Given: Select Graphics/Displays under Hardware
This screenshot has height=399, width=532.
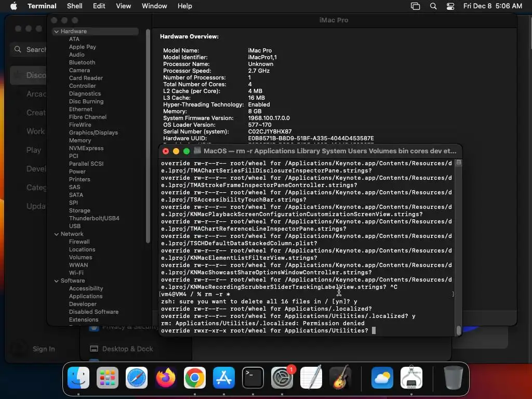Looking at the screenshot, I should pos(94,132).
